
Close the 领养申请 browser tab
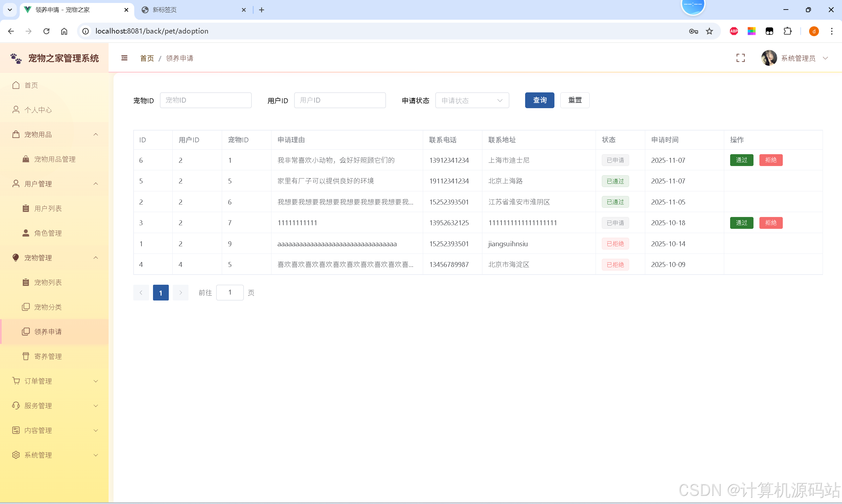[126, 10]
